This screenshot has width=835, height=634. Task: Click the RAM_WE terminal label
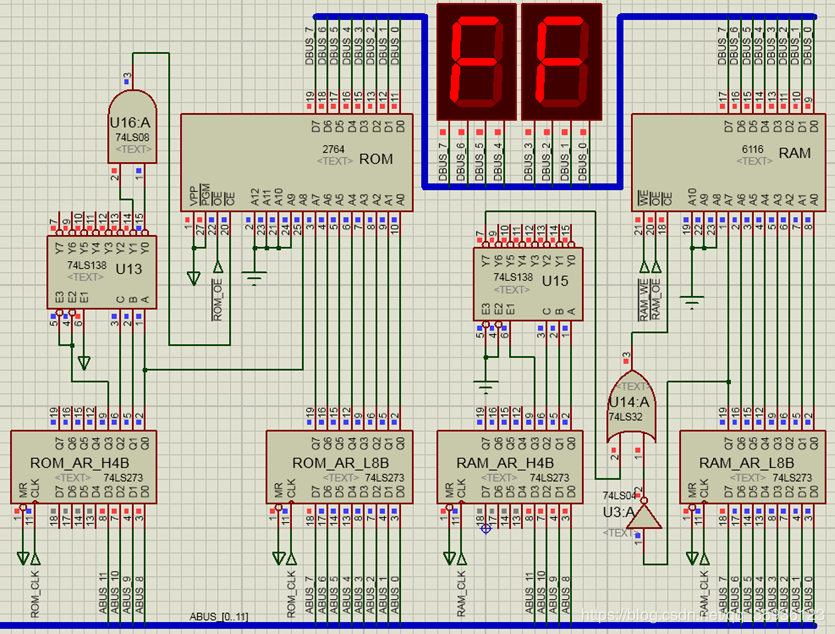click(x=644, y=299)
